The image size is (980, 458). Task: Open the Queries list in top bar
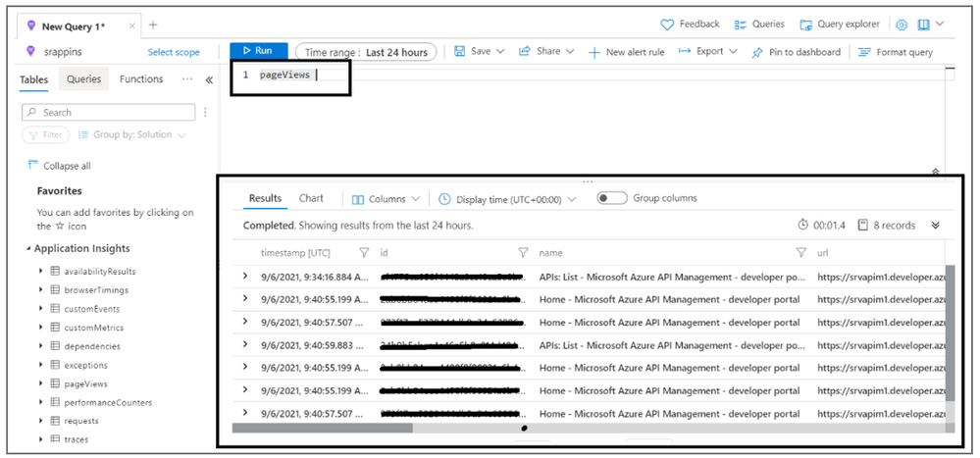(759, 25)
